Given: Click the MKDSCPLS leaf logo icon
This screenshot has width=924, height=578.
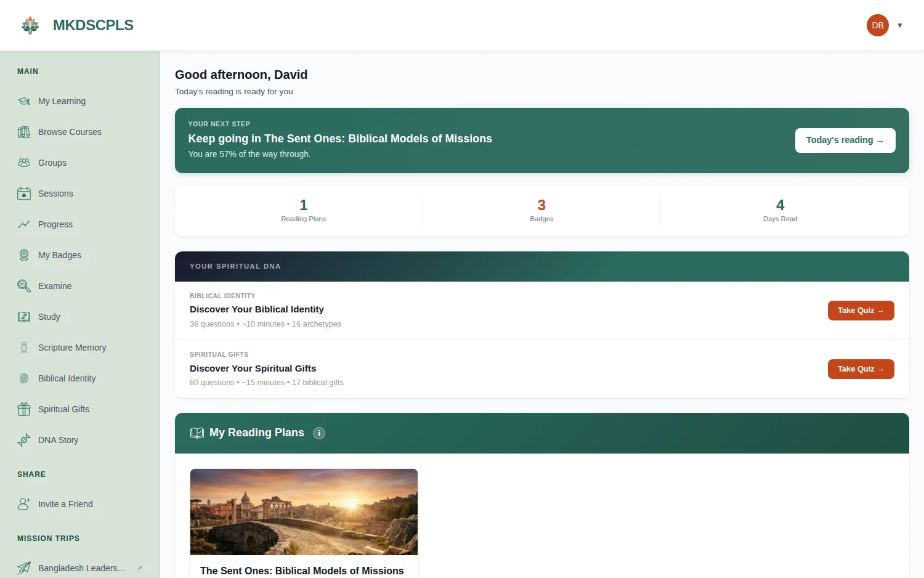Looking at the screenshot, I should (x=30, y=25).
